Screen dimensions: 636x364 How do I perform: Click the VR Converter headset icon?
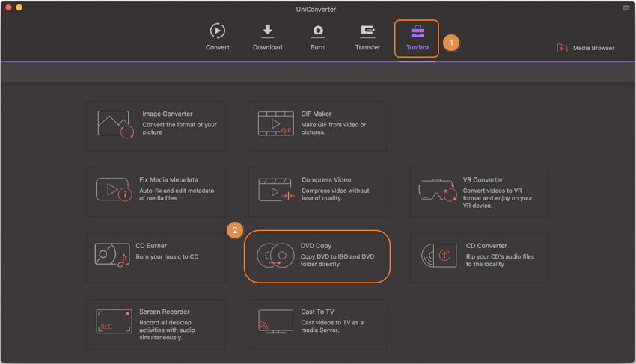pyautogui.click(x=438, y=190)
